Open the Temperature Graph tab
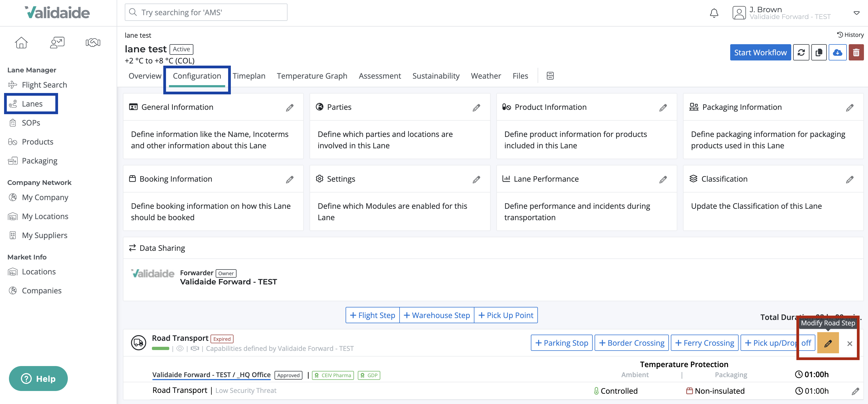The width and height of the screenshot is (868, 404). (312, 76)
